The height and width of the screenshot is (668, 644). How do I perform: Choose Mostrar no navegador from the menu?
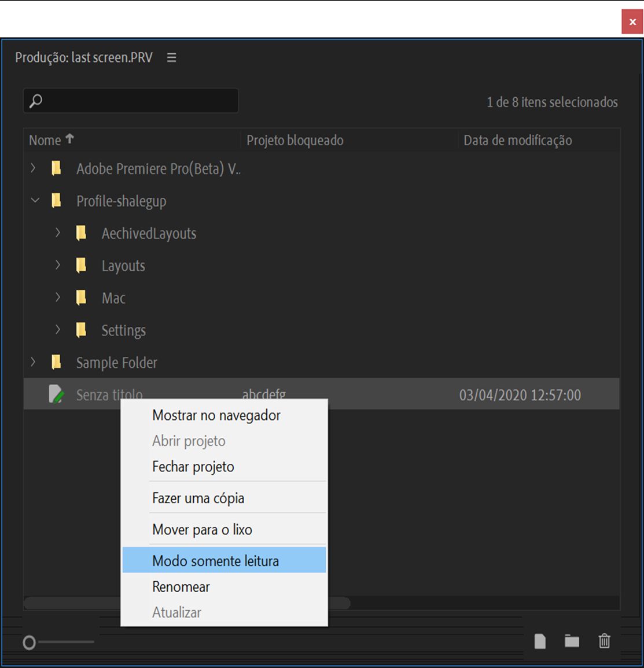click(x=215, y=415)
